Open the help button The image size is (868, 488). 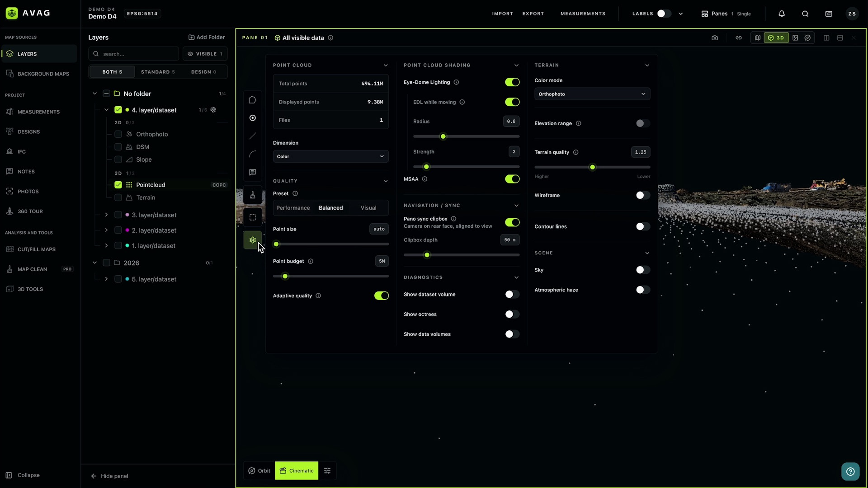pyautogui.click(x=850, y=472)
